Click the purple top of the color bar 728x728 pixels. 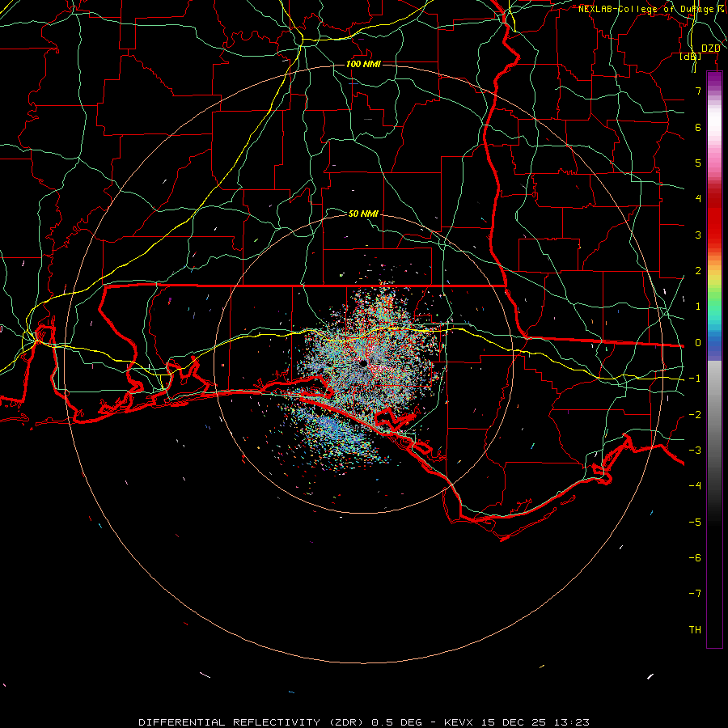(x=714, y=79)
